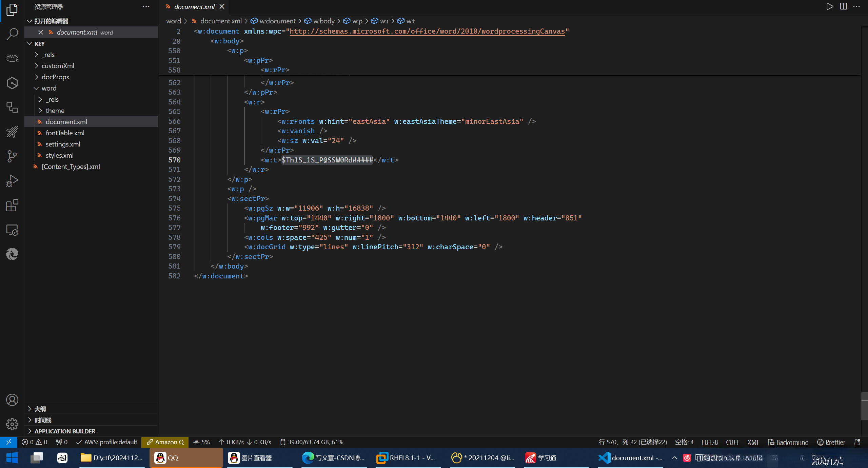Open the Manage settings gear
The height and width of the screenshot is (468, 868).
pos(12,424)
